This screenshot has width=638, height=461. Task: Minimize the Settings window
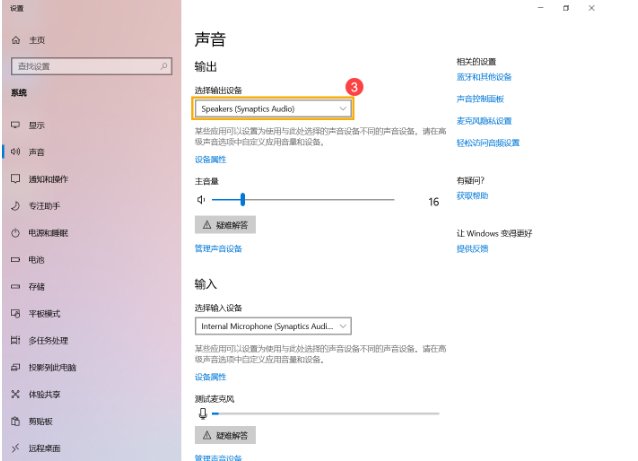click(x=540, y=8)
